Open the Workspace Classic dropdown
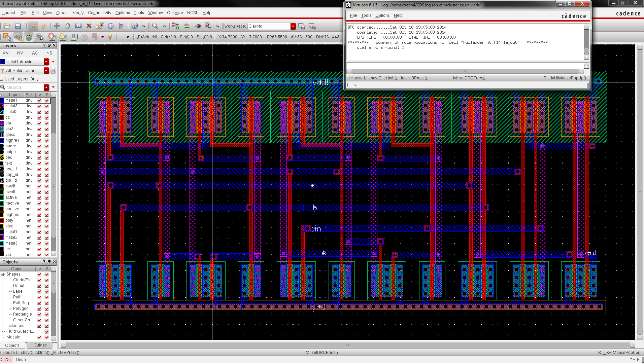 [x=293, y=26]
